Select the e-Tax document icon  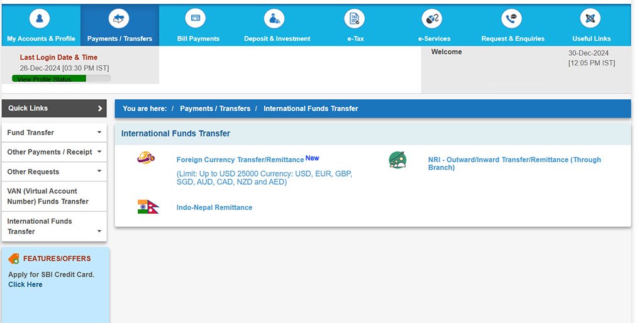[x=355, y=19]
